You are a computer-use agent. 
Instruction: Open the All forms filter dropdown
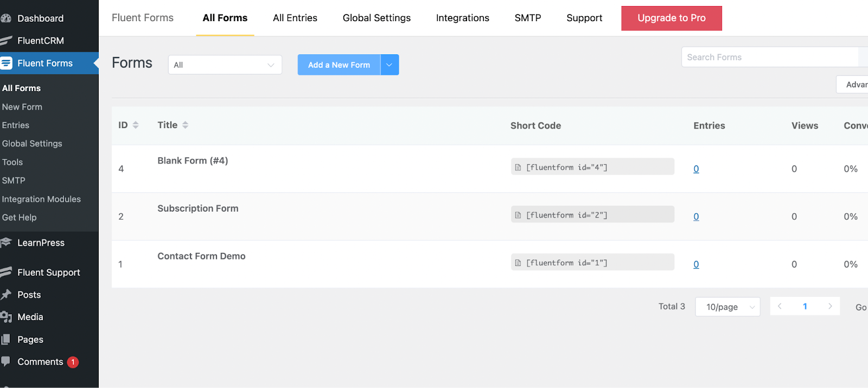tap(225, 65)
